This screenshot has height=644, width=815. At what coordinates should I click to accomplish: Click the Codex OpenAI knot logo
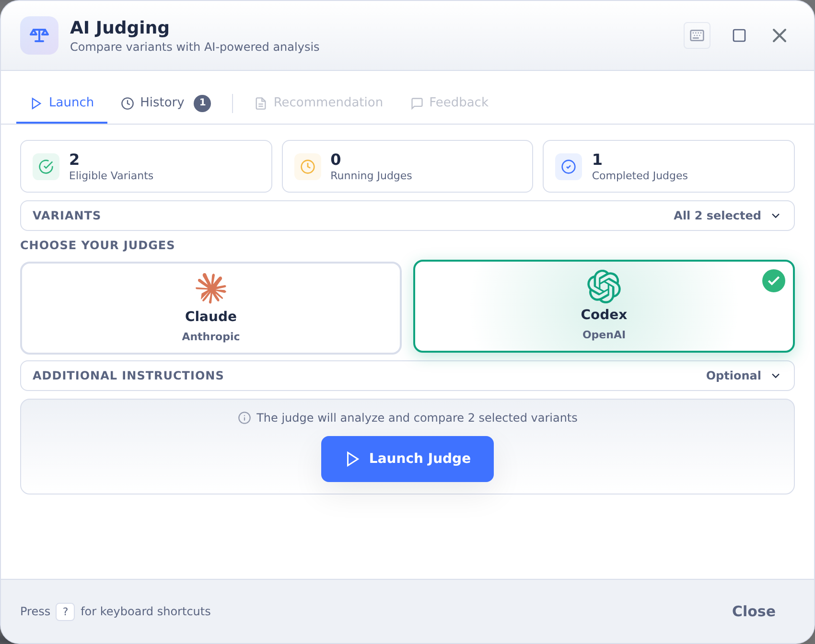(604, 287)
